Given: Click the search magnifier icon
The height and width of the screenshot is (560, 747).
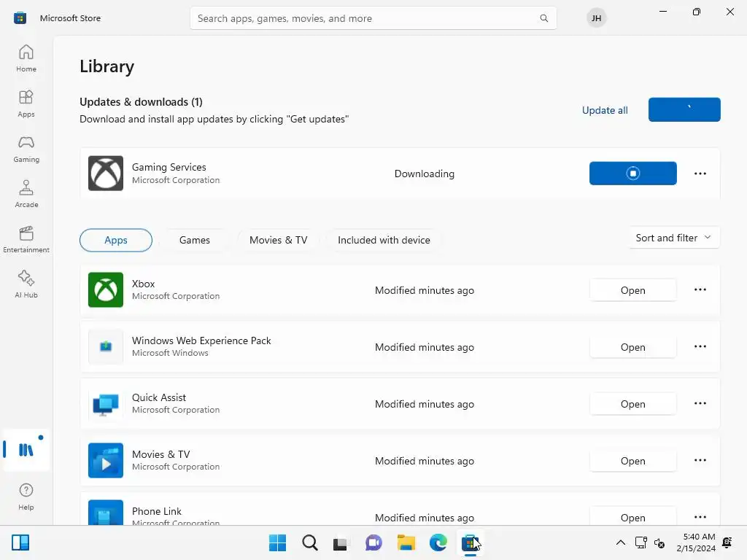Looking at the screenshot, I should (543, 18).
